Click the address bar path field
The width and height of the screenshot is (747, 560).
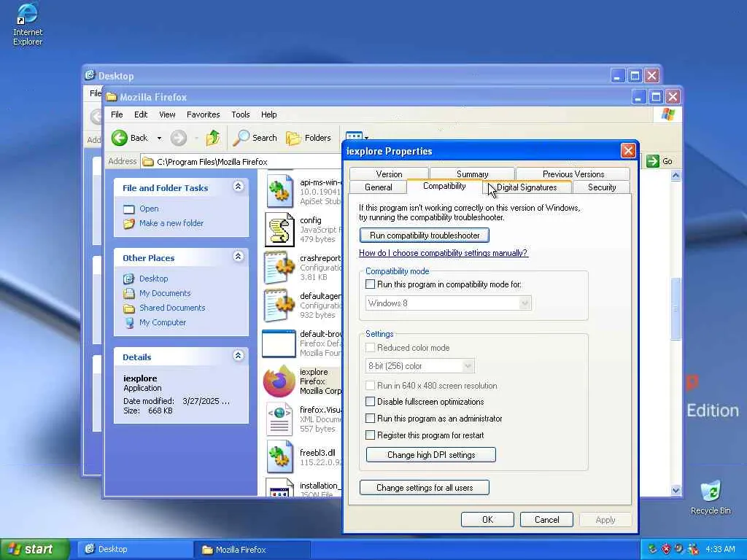[241, 161]
